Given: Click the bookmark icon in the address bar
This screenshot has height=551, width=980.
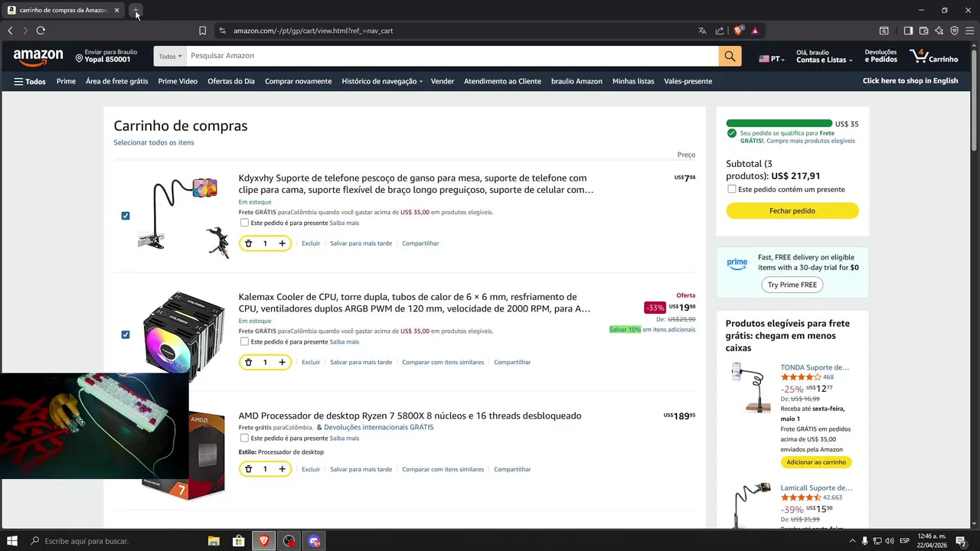Looking at the screenshot, I should point(202,31).
